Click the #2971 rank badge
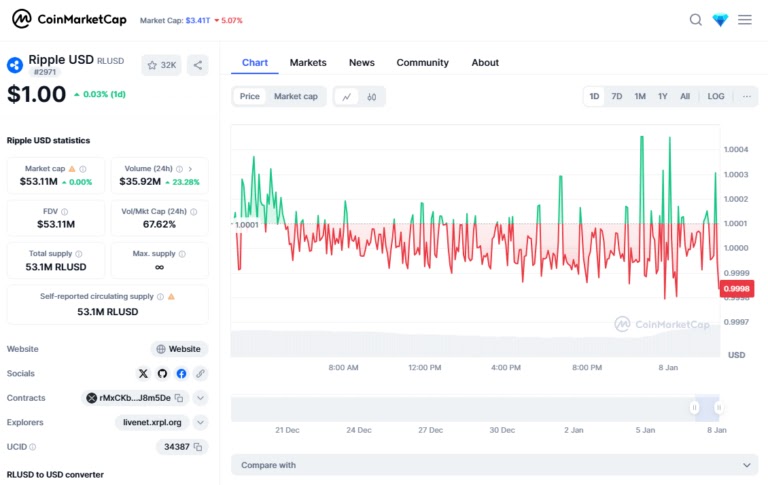The image size is (768, 485). (x=45, y=72)
